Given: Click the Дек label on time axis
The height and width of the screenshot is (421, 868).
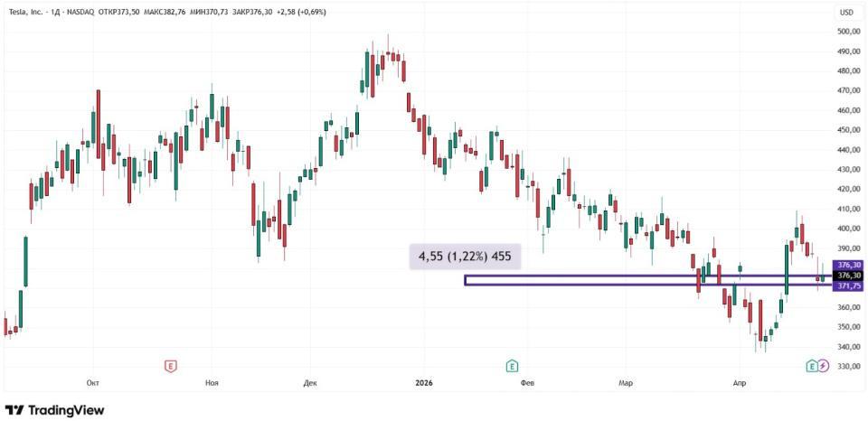Looking at the screenshot, I should pos(310,383).
